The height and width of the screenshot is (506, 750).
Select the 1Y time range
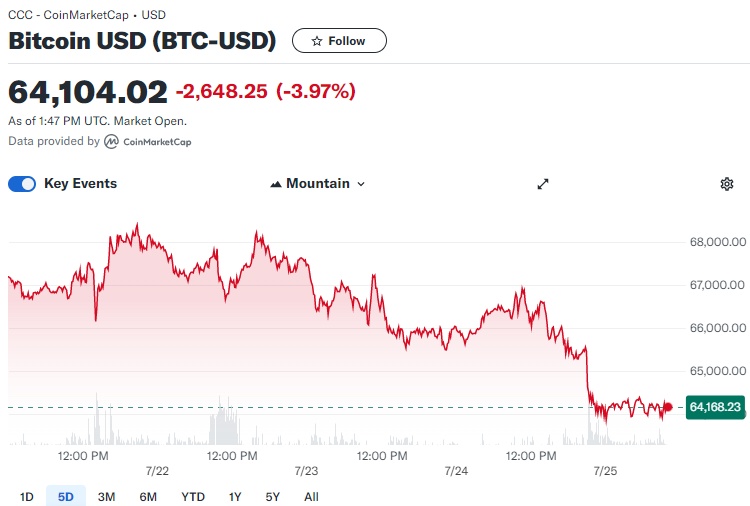tap(235, 497)
